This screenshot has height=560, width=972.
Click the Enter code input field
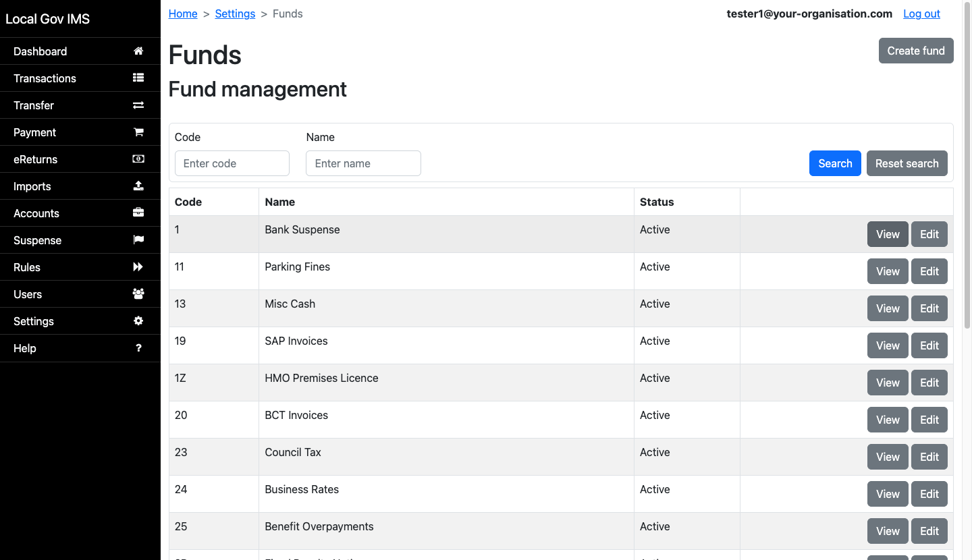232,163
